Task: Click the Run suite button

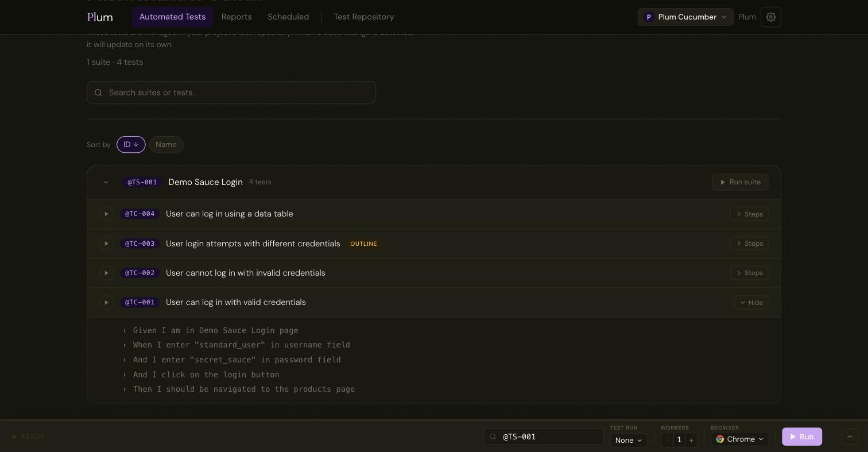Action: click(x=740, y=182)
